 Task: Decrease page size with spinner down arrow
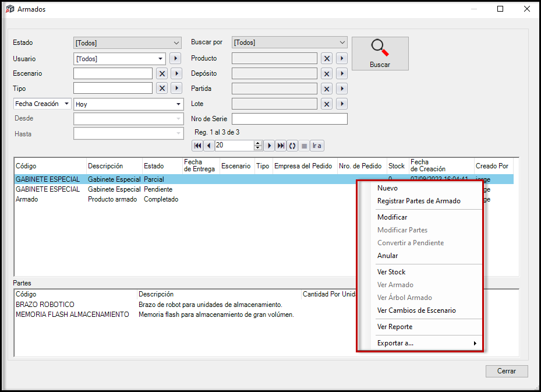click(x=258, y=148)
